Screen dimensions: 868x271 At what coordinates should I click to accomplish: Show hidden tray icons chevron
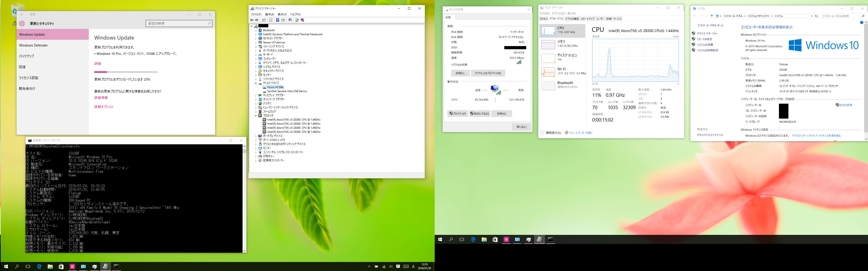pyautogui.click(x=369, y=267)
